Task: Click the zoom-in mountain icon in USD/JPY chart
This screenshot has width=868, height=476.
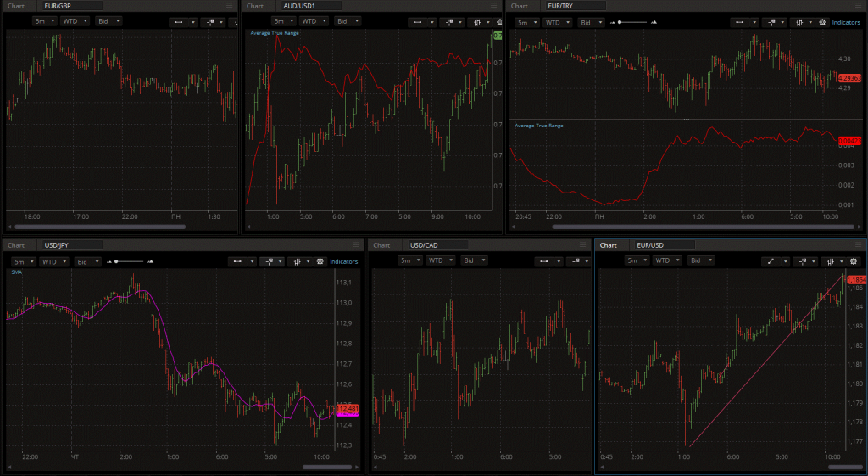Action: point(151,261)
